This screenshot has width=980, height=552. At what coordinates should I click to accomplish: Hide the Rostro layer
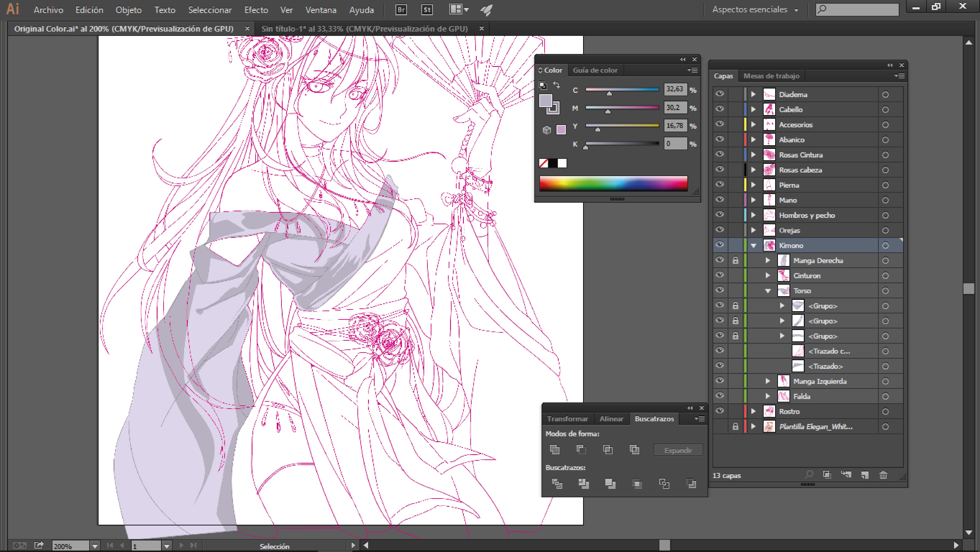point(720,411)
